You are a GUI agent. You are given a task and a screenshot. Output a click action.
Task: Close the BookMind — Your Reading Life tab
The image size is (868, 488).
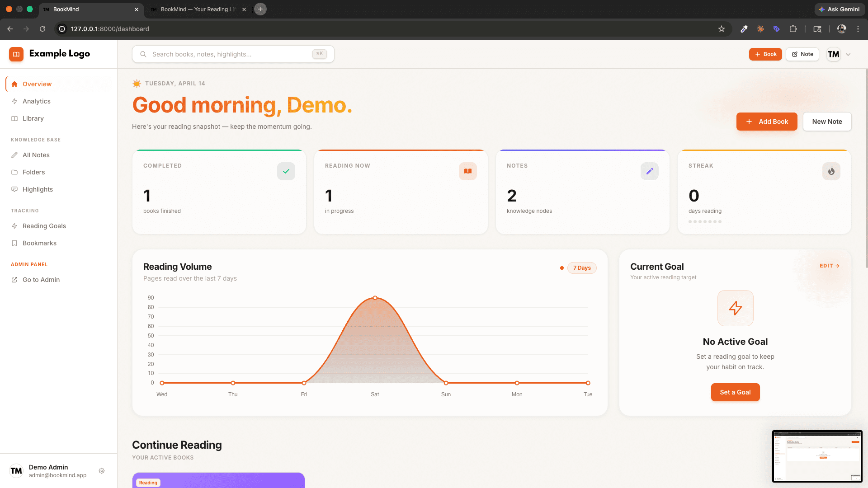tap(244, 9)
